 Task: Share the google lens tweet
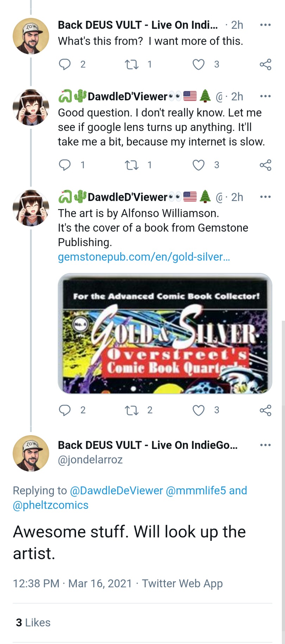265,165
